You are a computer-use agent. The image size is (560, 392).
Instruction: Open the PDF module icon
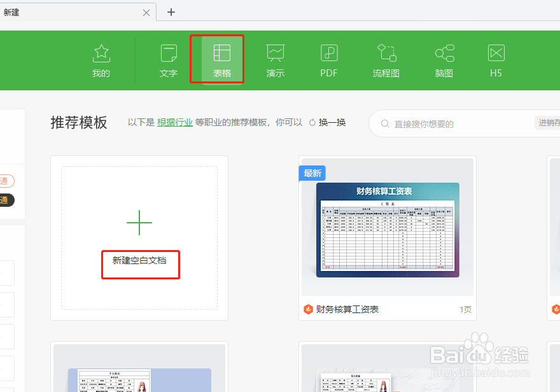coord(328,59)
